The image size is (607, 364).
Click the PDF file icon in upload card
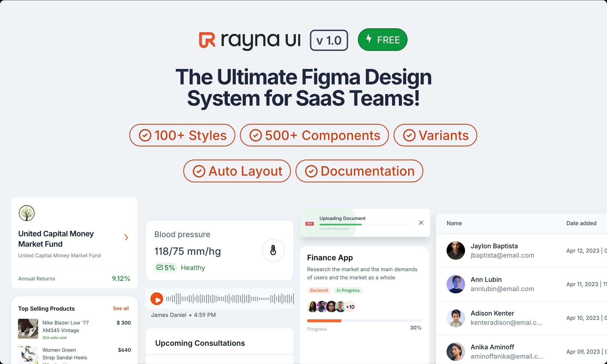coord(309,222)
